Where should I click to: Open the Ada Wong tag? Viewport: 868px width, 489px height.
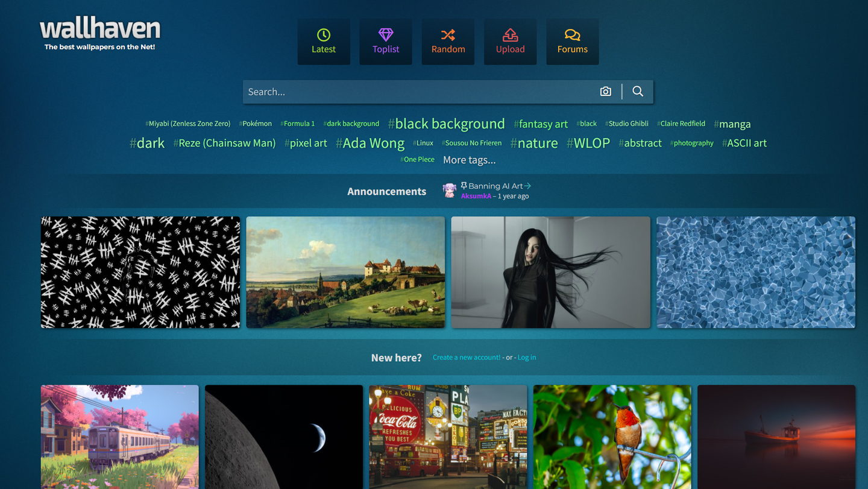(x=370, y=143)
